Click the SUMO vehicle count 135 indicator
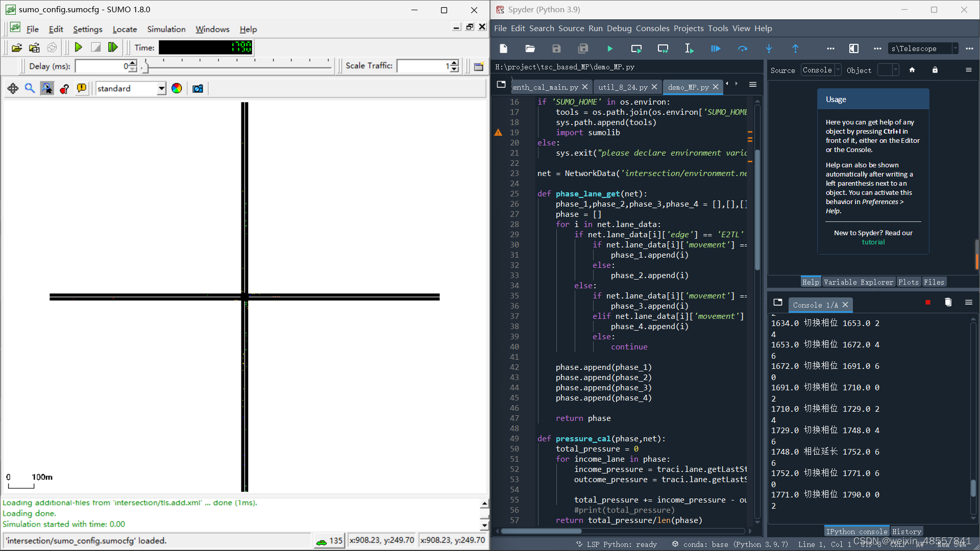The height and width of the screenshot is (551, 980). click(x=329, y=541)
